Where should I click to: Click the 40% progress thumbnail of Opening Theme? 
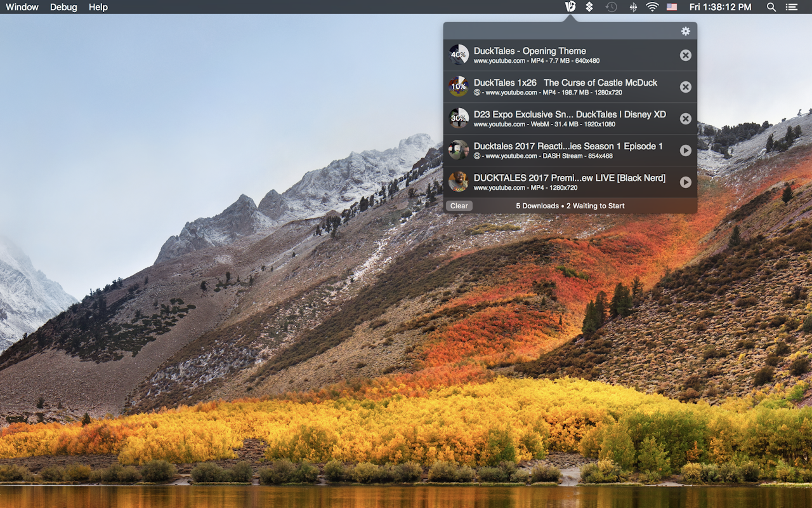tap(458, 55)
